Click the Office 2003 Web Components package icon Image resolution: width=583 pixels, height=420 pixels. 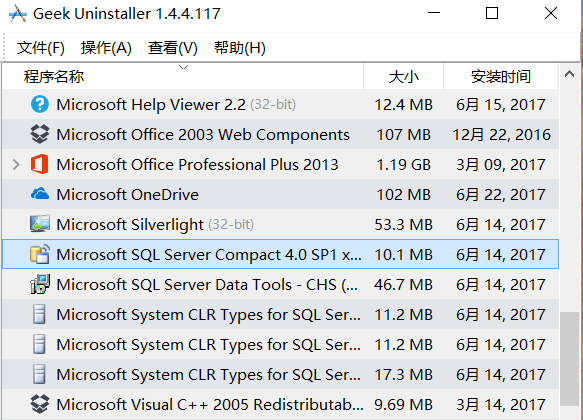click(x=39, y=134)
